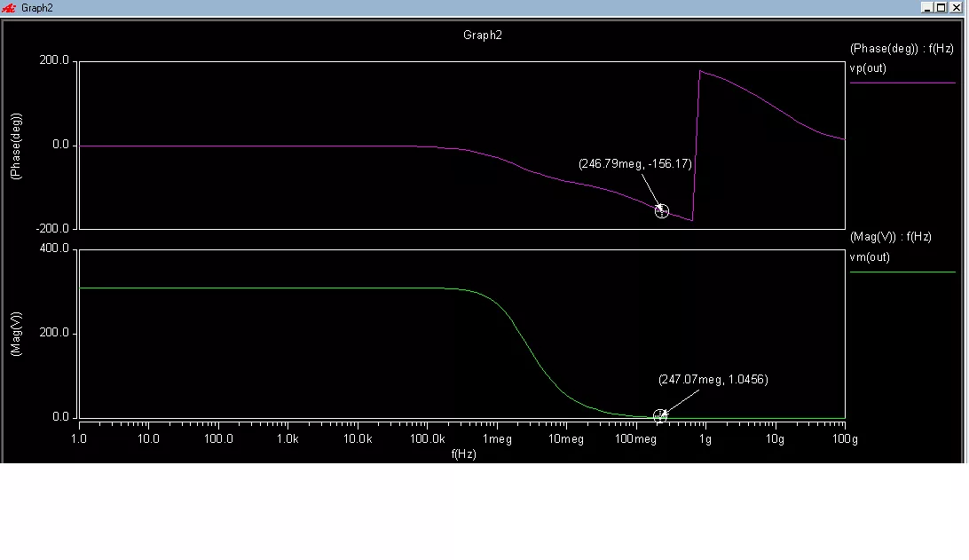The width and height of the screenshot is (969, 560).
Task: Close the Graph2 window
Action: click(x=957, y=7)
